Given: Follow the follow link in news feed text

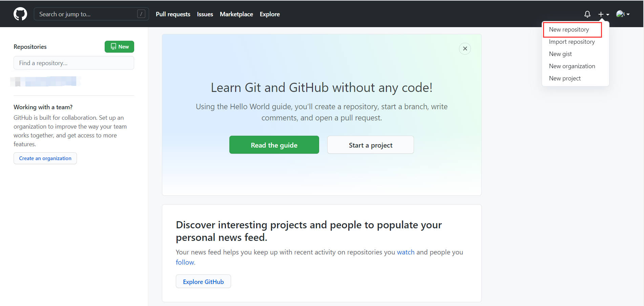Looking at the screenshot, I should [x=185, y=262].
